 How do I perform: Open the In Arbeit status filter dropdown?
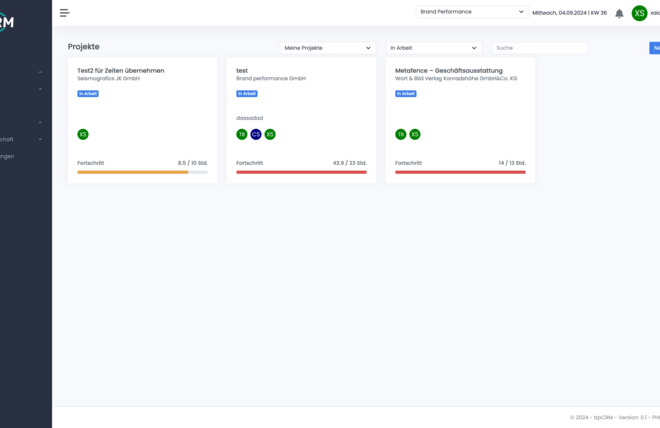click(x=434, y=48)
